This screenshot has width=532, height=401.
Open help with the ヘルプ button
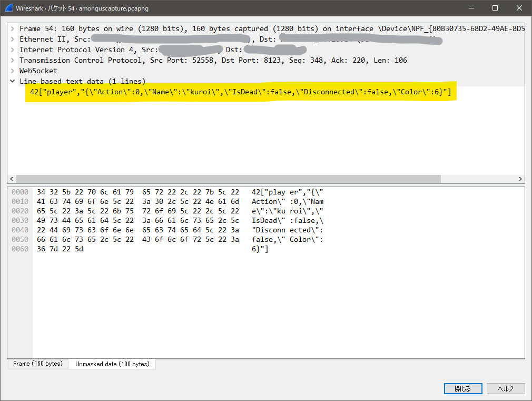[506, 388]
